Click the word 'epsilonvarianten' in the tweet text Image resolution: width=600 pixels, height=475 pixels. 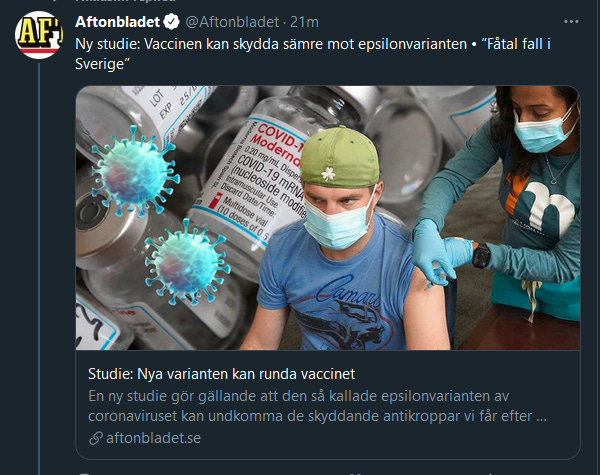pos(412,44)
